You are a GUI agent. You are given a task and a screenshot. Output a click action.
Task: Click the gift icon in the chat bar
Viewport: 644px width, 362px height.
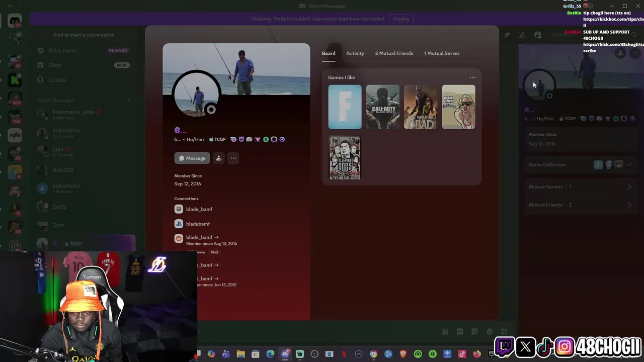tap(445, 332)
